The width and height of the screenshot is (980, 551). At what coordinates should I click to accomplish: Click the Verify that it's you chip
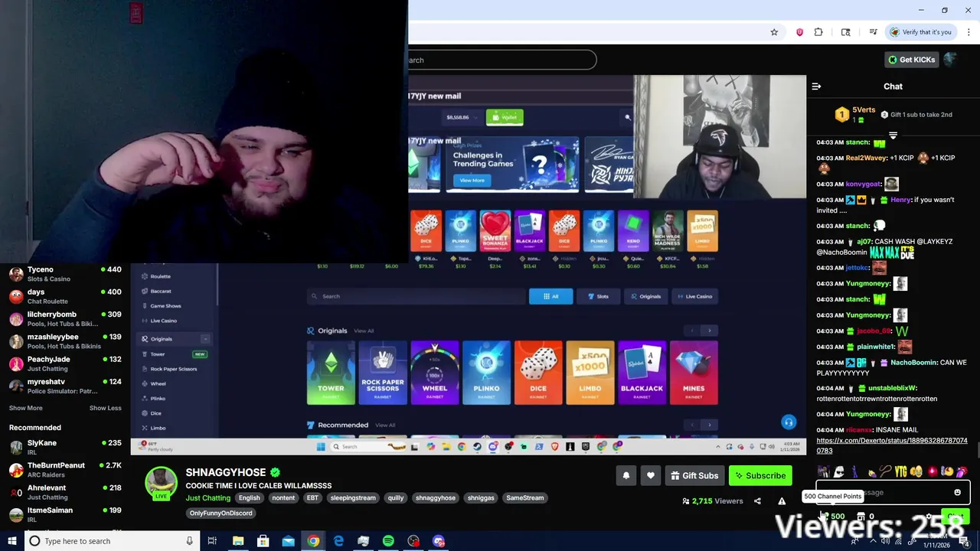[921, 32]
